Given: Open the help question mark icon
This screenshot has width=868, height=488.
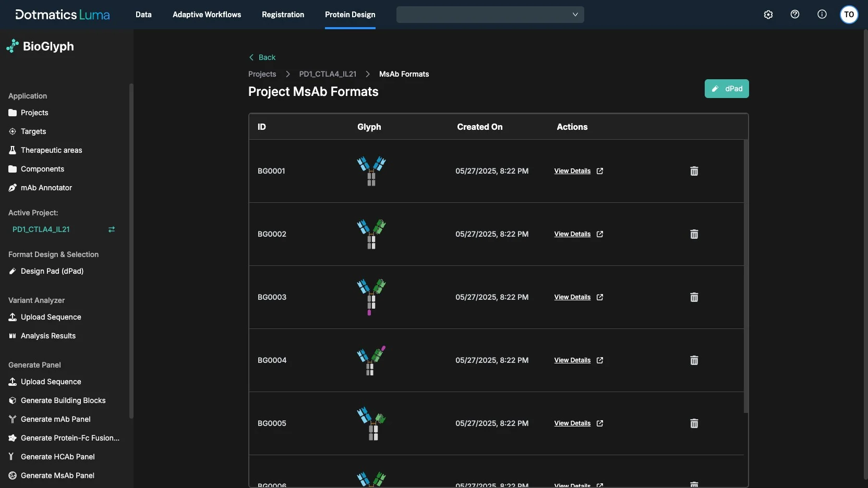Looking at the screenshot, I should coord(795,15).
